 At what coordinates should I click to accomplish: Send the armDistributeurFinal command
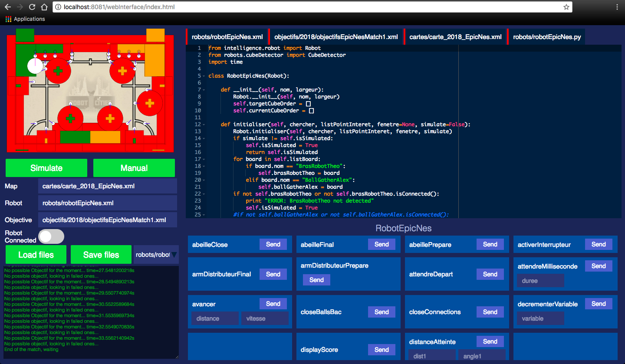pos(273,274)
